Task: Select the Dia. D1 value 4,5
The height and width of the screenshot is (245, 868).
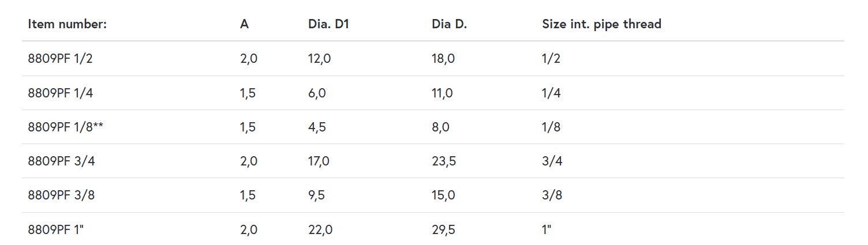Action: click(x=317, y=127)
